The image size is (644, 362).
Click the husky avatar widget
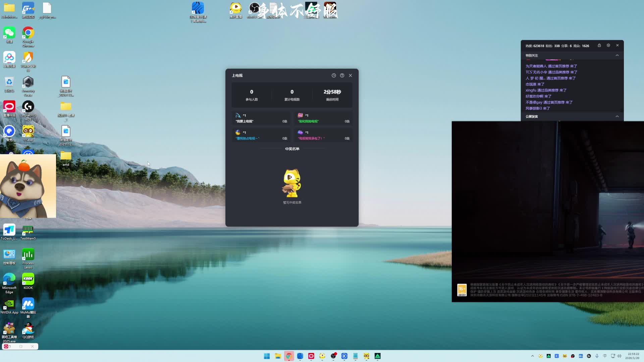click(x=28, y=186)
